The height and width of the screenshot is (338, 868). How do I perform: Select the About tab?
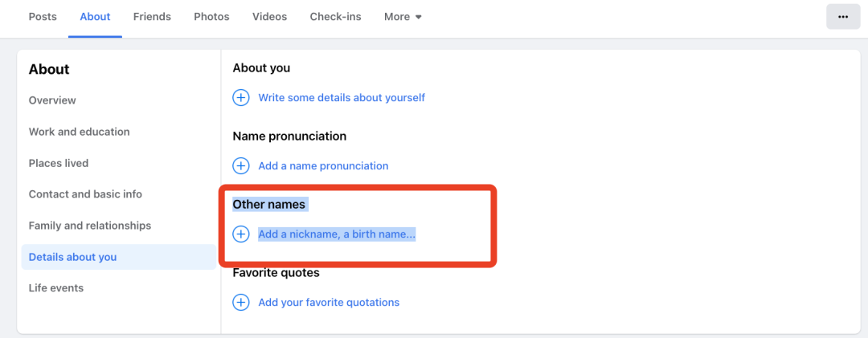(95, 17)
